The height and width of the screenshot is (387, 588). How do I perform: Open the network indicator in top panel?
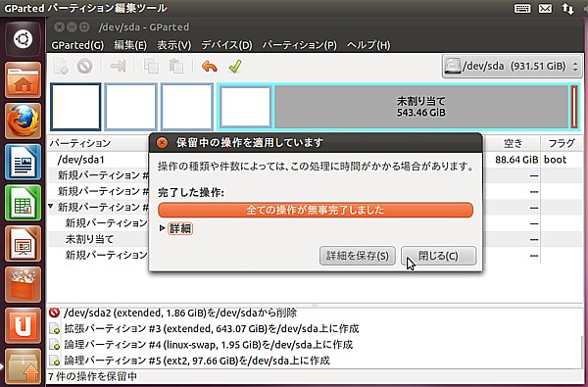[x=567, y=8]
